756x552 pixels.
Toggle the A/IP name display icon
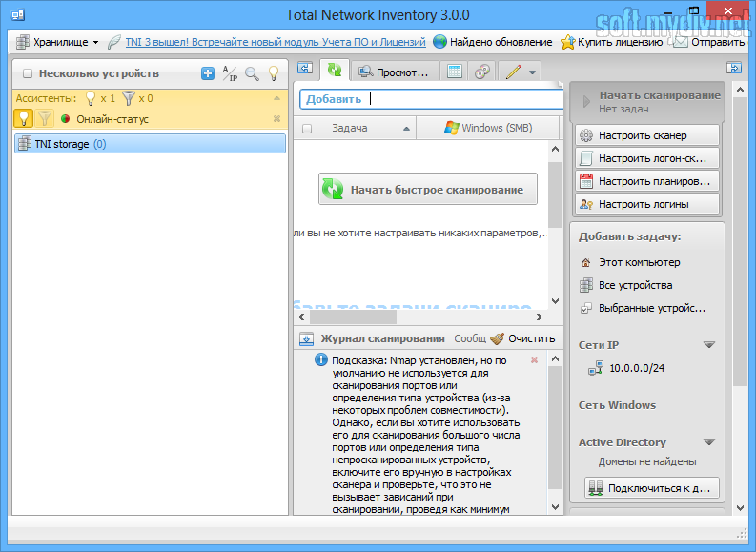pos(230,73)
